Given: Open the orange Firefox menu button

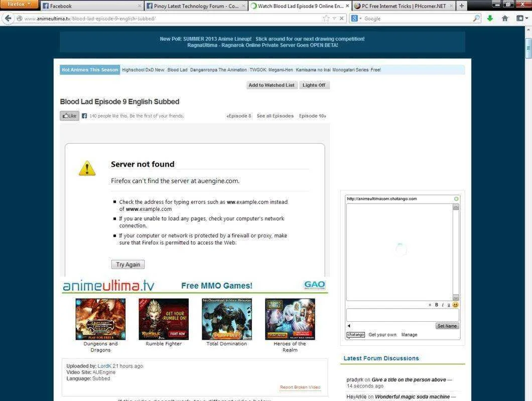Looking at the screenshot, I should click(x=19, y=4).
